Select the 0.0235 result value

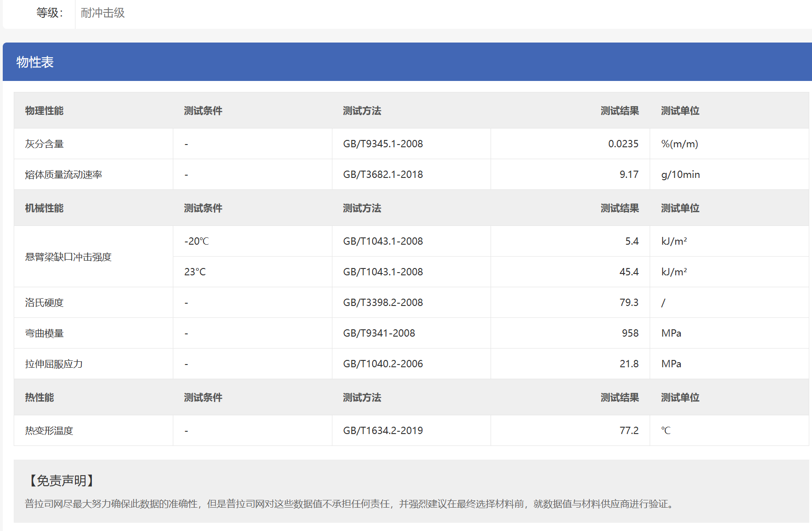(x=623, y=144)
